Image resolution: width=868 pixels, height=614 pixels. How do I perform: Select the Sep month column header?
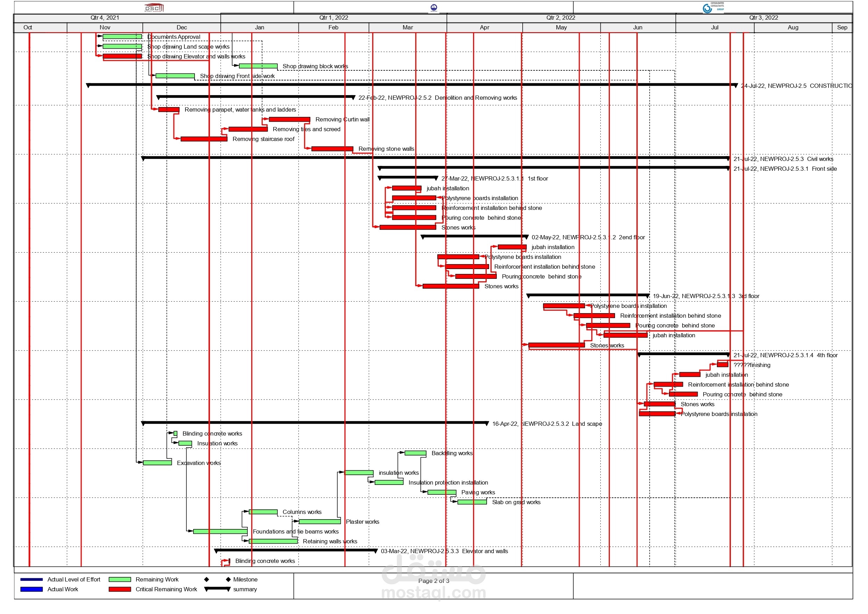(842, 28)
